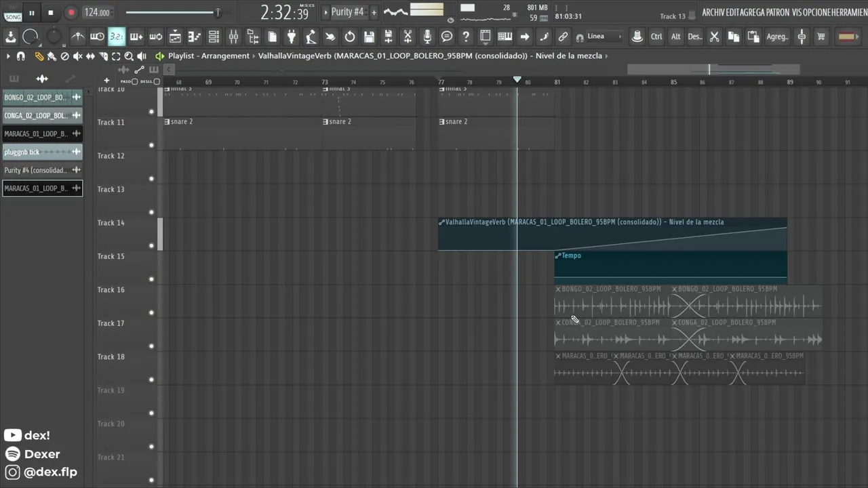Select the mute tool

click(x=77, y=56)
